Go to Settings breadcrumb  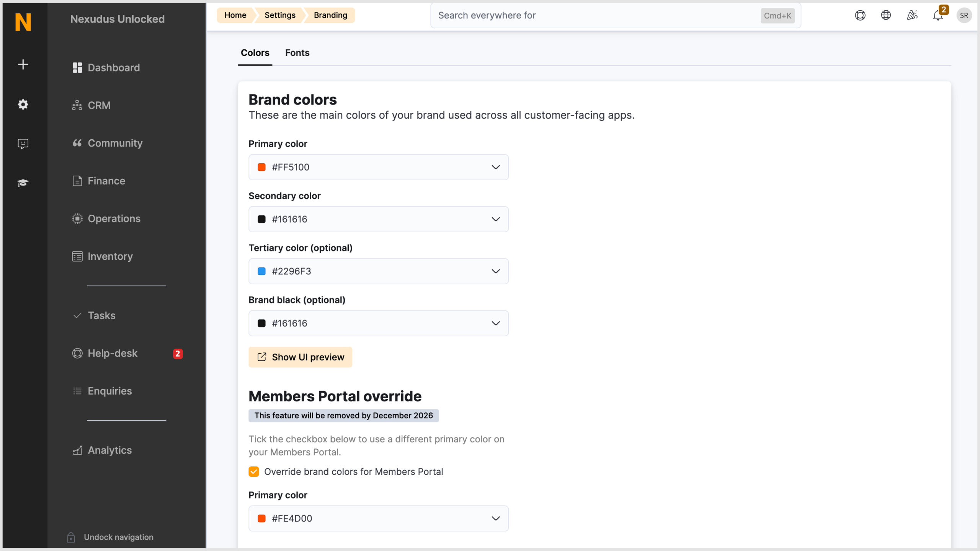point(280,15)
